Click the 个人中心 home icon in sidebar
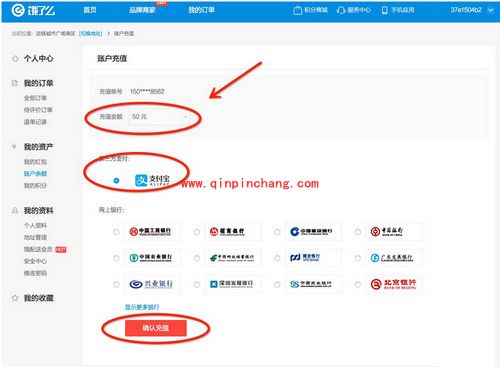The height and width of the screenshot is (367, 500). click(15, 59)
